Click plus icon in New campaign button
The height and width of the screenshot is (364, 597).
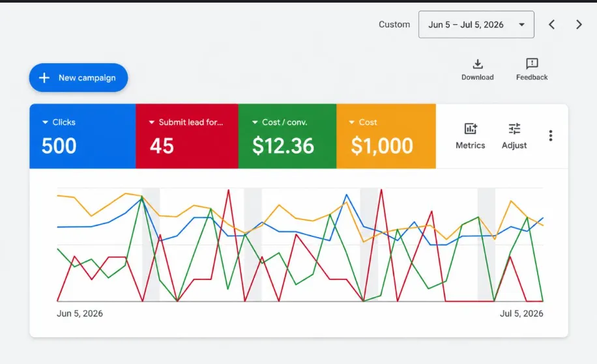coord(44,77)
